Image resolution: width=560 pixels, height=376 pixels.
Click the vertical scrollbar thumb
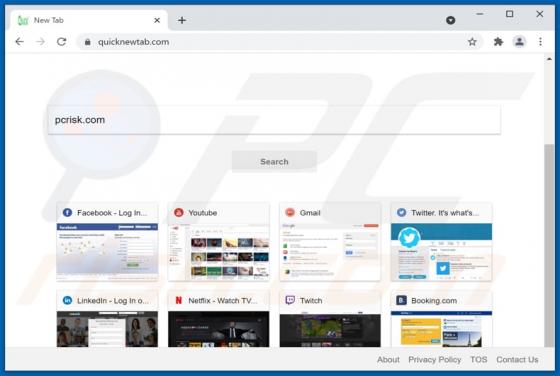pos(549,245)
